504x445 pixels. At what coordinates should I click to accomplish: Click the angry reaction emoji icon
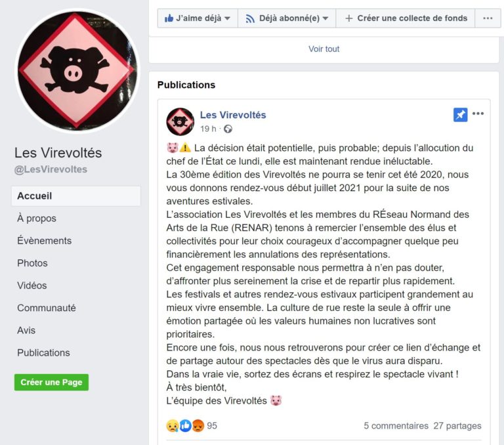[x=198, y=426]
